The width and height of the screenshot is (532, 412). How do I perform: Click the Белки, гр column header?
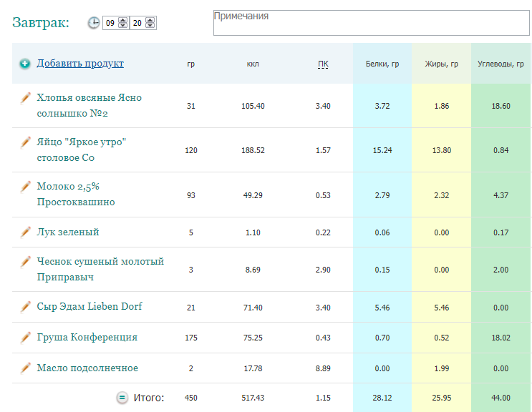tap(382, 64)
